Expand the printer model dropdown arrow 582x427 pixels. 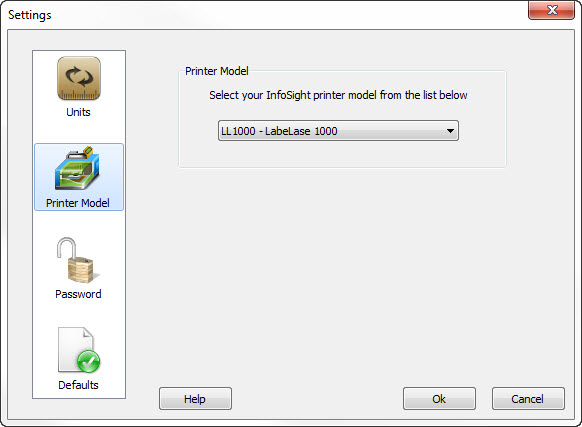pos(450,131)
